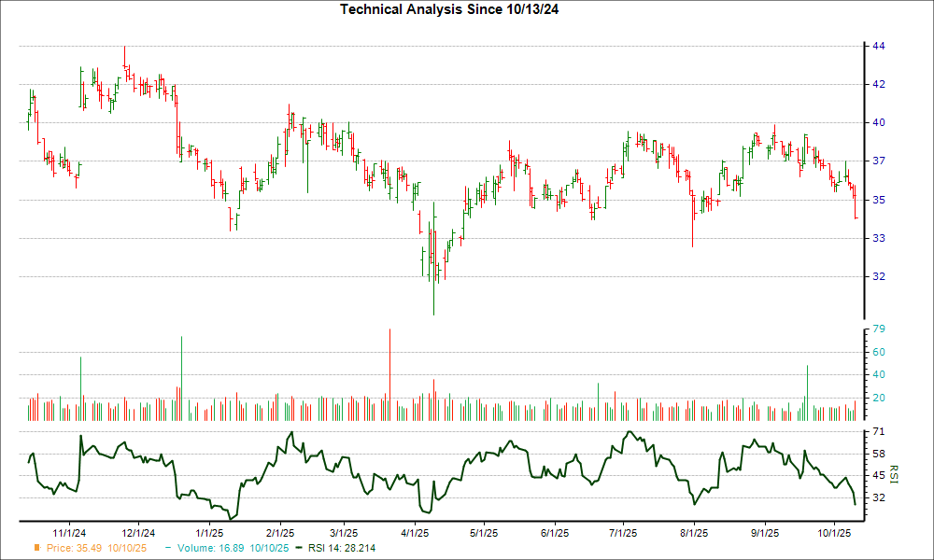Screen dimensions: 934x560
Task: Click the orange Price legend marker
Action: coord(36,548)
